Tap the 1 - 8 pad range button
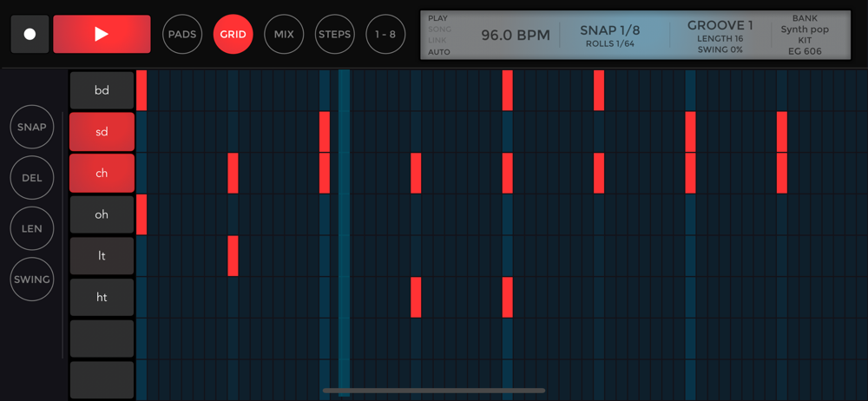The width and height of the screenshot is (868, 401). point(386,35)
